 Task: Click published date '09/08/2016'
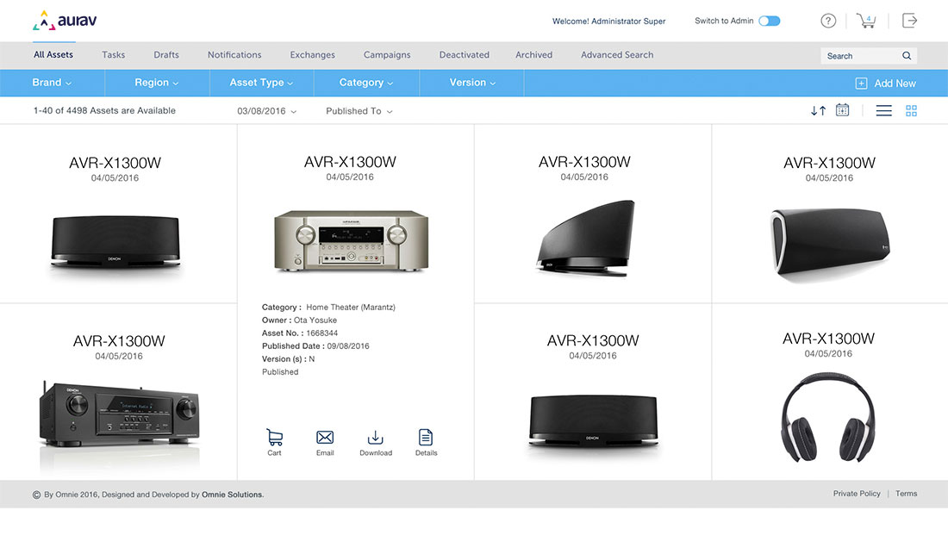coord(347,346)
